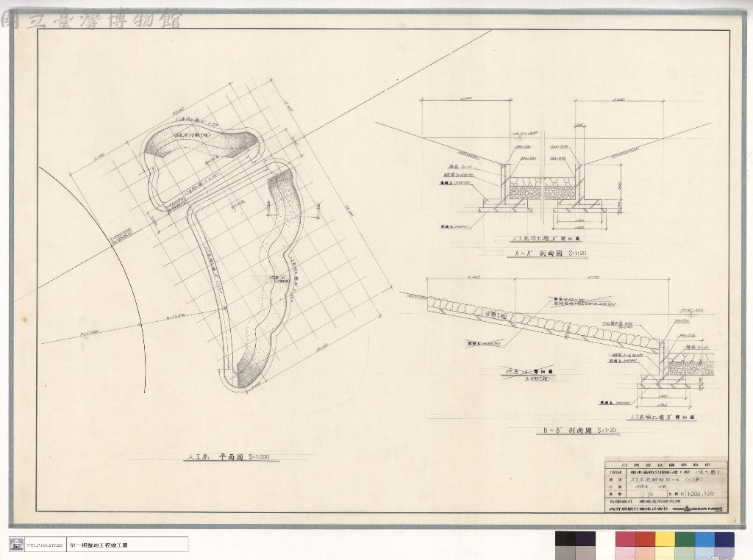Click the B~B' 剖面圖 S=1:20 title

tap(579, 431)
